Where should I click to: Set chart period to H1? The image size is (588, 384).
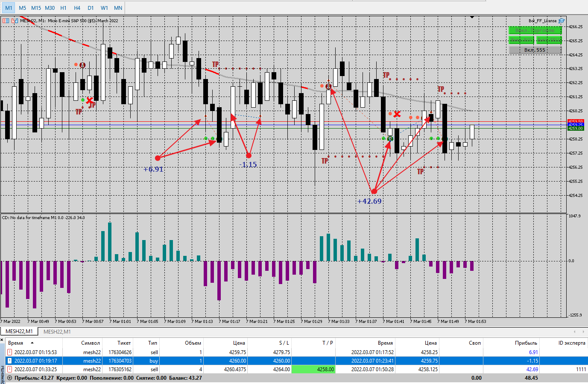click(x=64, y=8)
